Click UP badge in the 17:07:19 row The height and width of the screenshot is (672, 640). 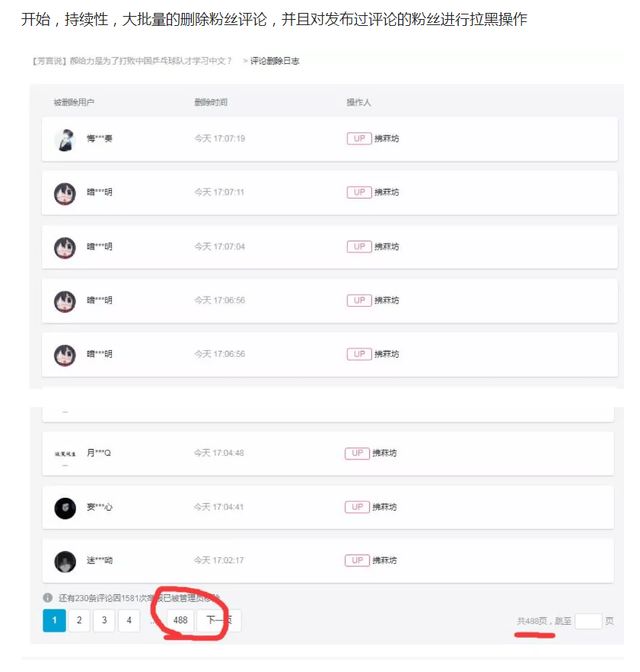[358, 139]
